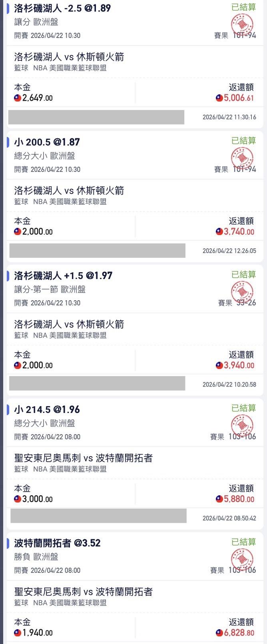Tap the flag icon beside the 5,006.61 return
The height and width of the screenshot is (644, 267).
tap(219, 98)
